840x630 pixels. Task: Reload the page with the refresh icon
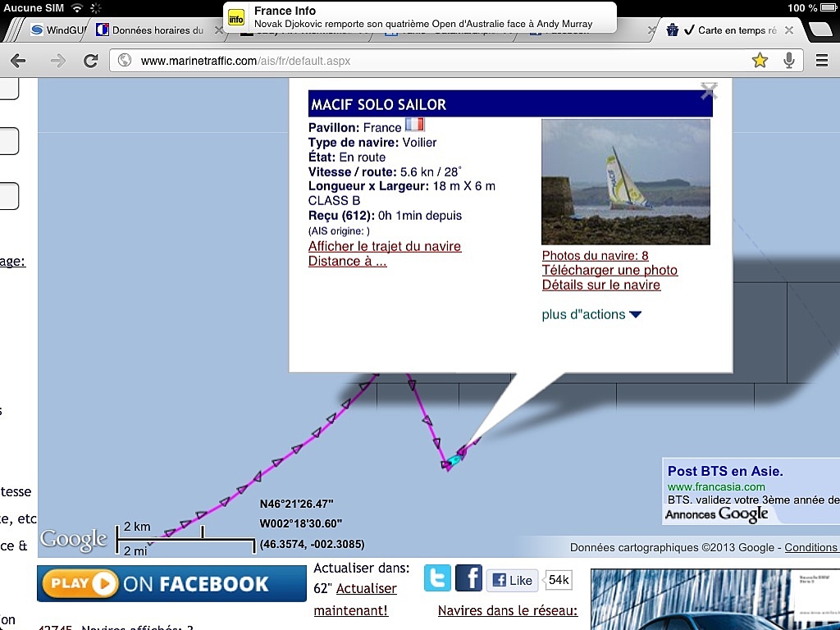click(90, 61)
